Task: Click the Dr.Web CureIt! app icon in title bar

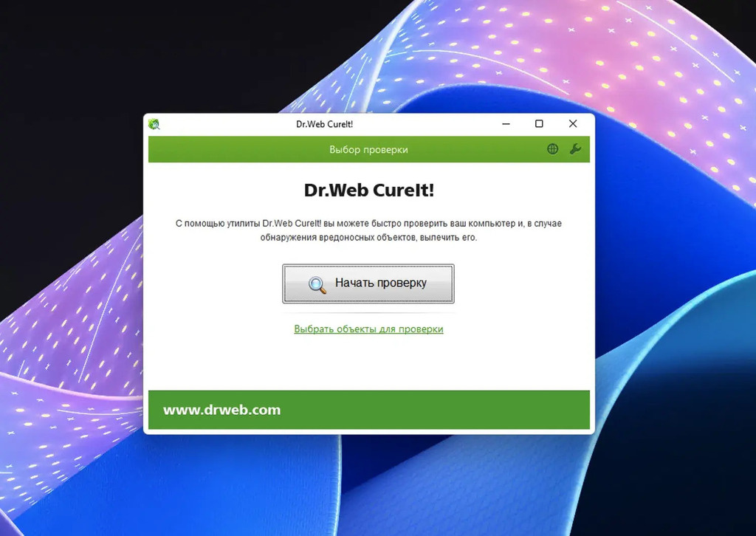Action: (x=154, y=124)
